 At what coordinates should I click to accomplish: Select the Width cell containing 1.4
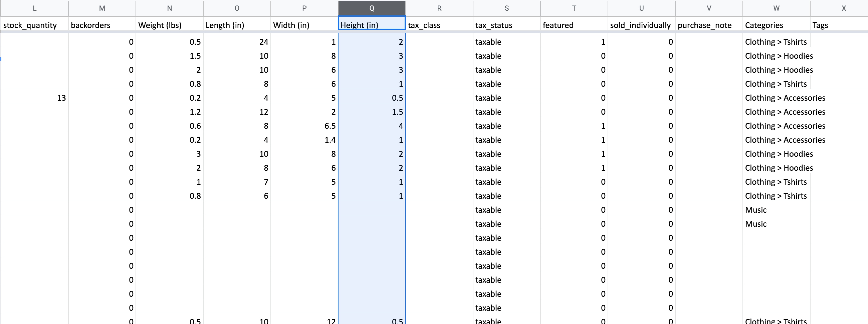tap(304, 140)
